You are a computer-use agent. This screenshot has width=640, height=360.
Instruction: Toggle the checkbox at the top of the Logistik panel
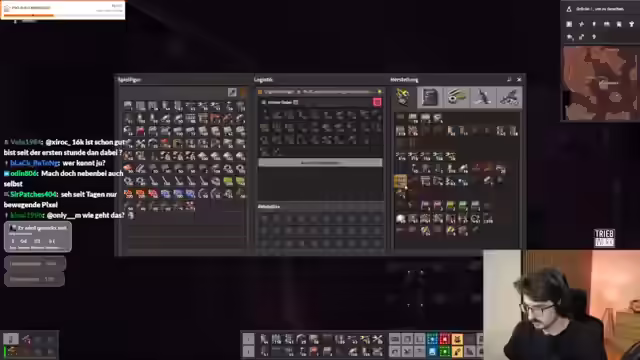click(260, 92)
